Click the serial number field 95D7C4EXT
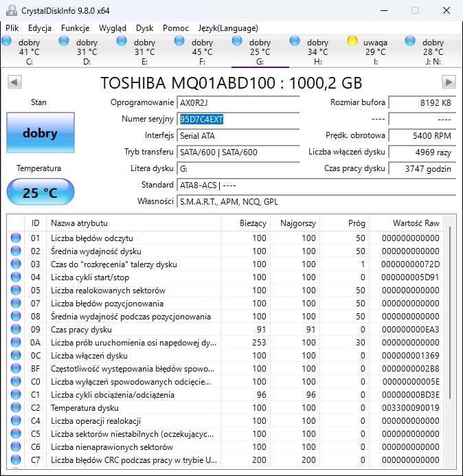 point(238,120)
